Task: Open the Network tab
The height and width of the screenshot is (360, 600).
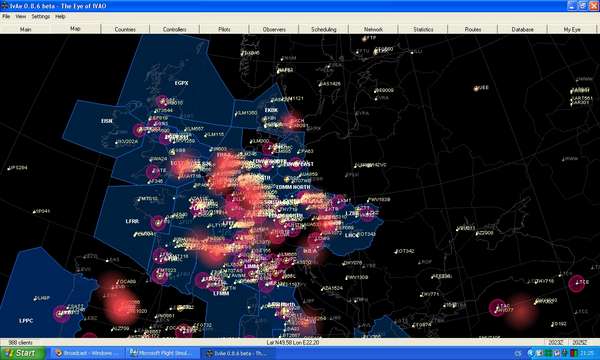Action: [373, 29]
